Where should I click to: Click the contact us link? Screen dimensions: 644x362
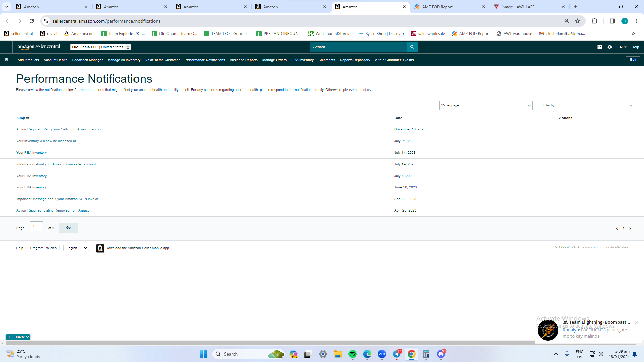click(x=363, y=90)
